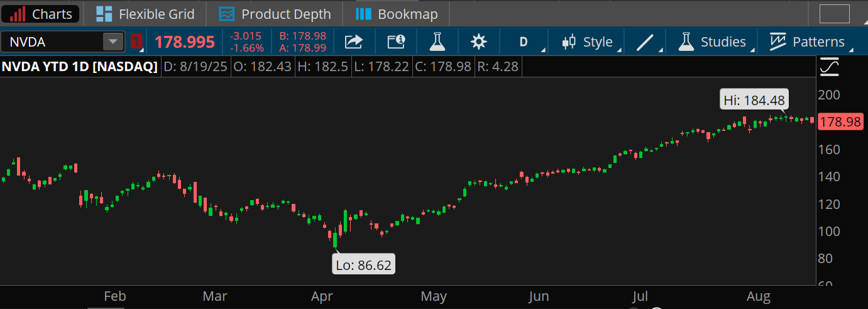Click the Lo: 86.62 price bubble
Image resolution: width=868 pixels, height=309 pixels.
pos(363,265)
